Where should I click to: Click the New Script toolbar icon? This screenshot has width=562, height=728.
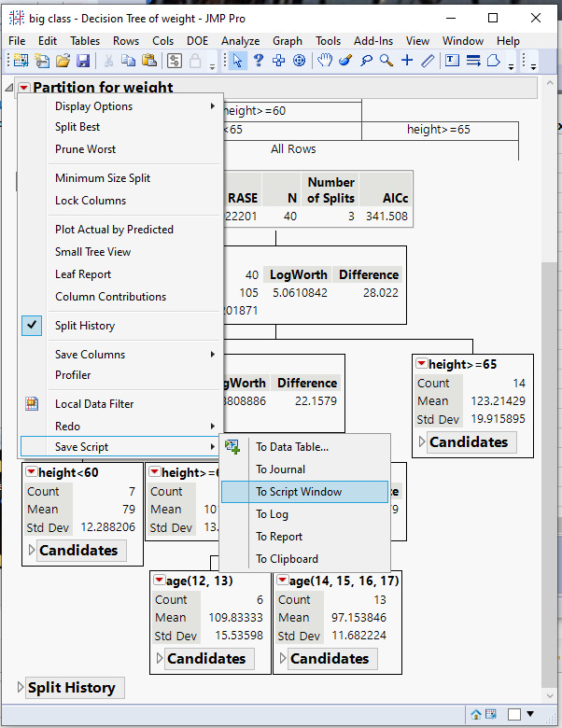click(42, 61)
